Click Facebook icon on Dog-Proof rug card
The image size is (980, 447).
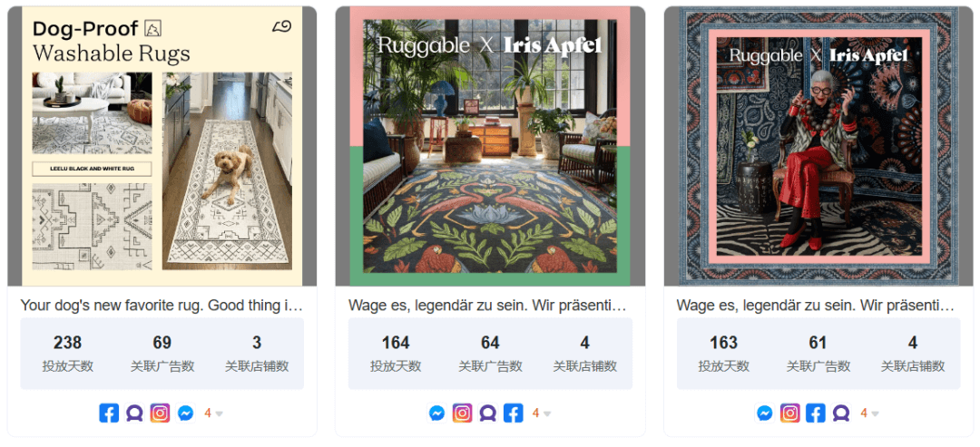coord(109,413)
